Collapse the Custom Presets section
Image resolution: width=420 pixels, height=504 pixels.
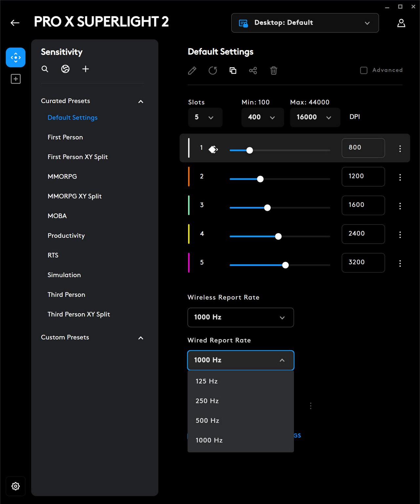[x=141, y=338]
